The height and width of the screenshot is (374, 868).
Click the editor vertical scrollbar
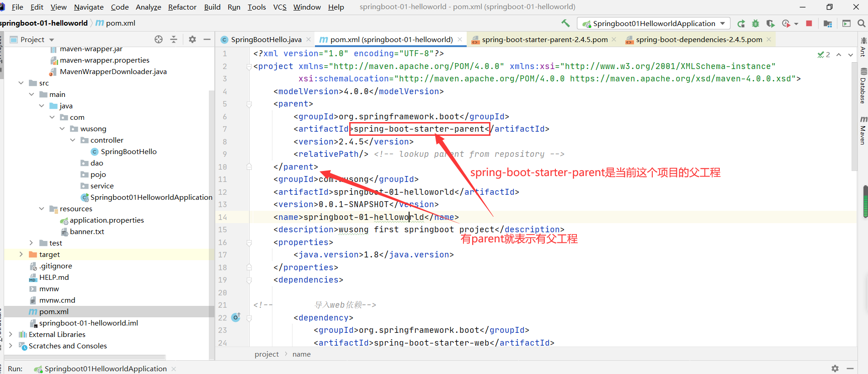tap(854, 117)
